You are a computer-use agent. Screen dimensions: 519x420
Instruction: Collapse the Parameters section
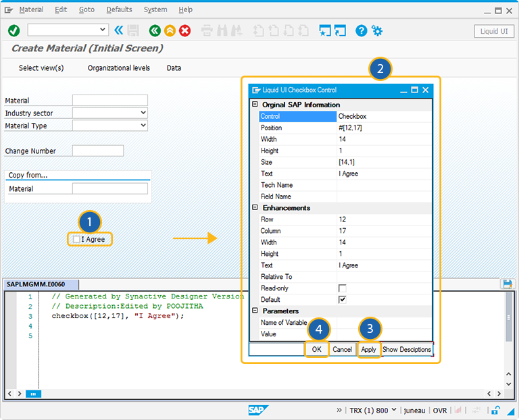255,311
